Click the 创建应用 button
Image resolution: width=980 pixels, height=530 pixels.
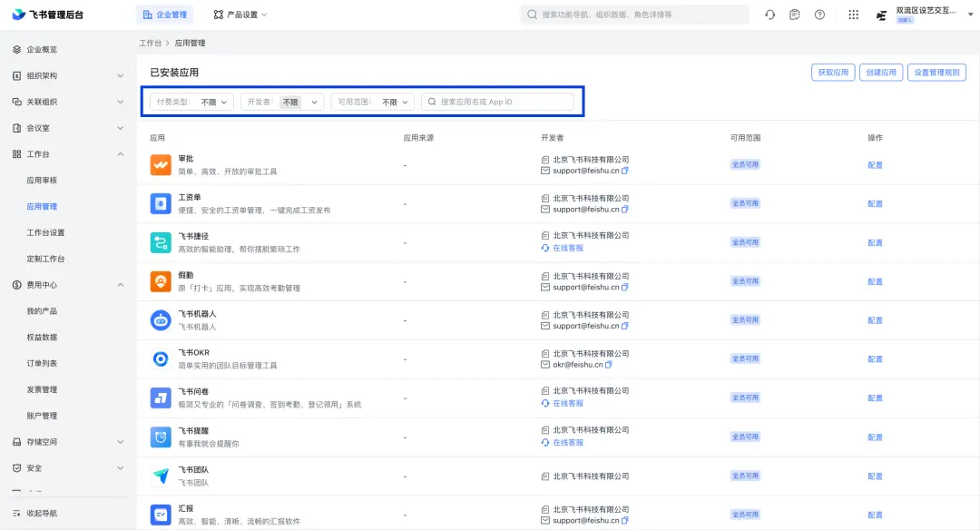(x=881, y=73)
